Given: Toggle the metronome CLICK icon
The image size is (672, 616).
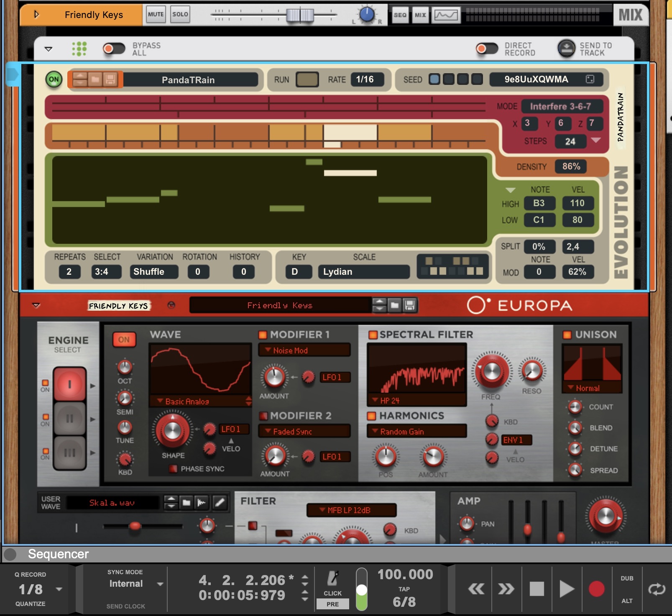Looking at the screenshot, I should [x=333, y=579].
